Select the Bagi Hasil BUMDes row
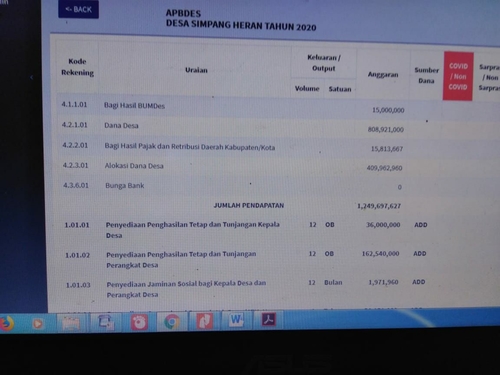This screenshot has width=500, height=375. click(248, 107)
